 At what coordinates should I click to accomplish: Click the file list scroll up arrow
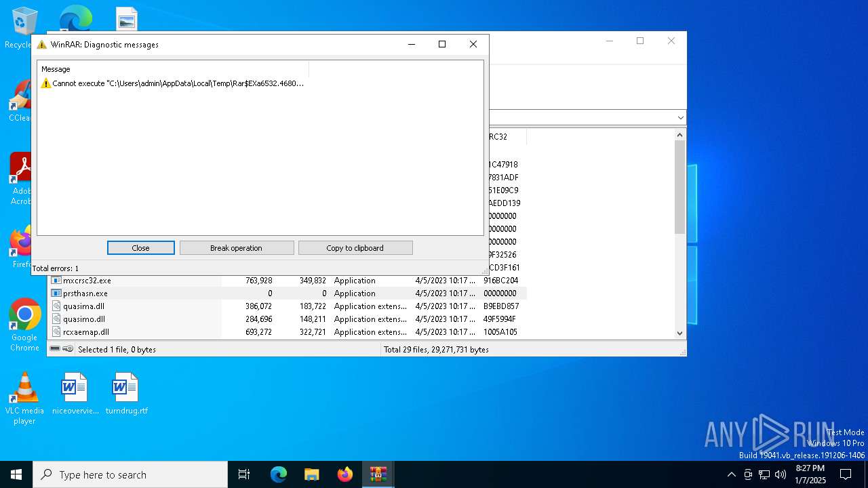(x=680, y=135)
